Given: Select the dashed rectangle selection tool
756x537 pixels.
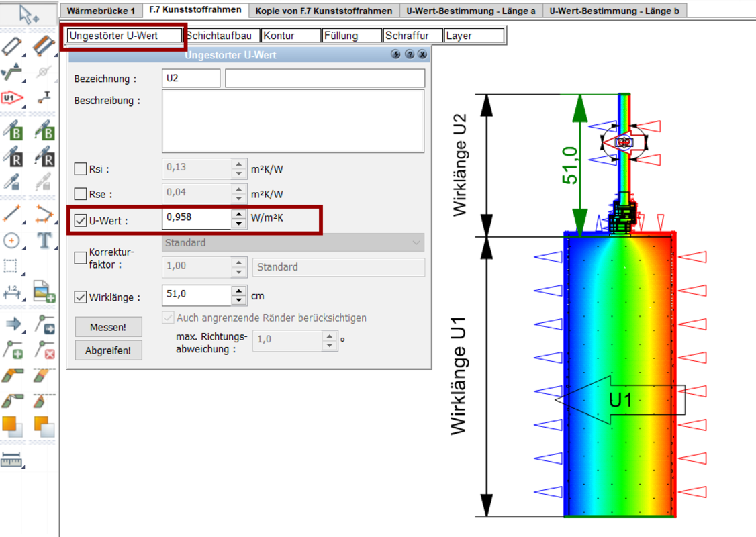Looking at the screenshot, I should (x=11, y=266).
